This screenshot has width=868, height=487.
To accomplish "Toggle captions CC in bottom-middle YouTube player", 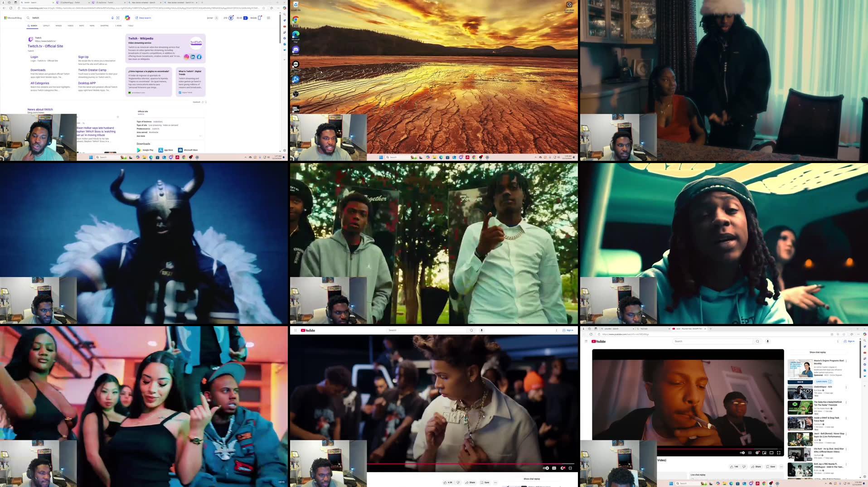I will tap(554, 468).
